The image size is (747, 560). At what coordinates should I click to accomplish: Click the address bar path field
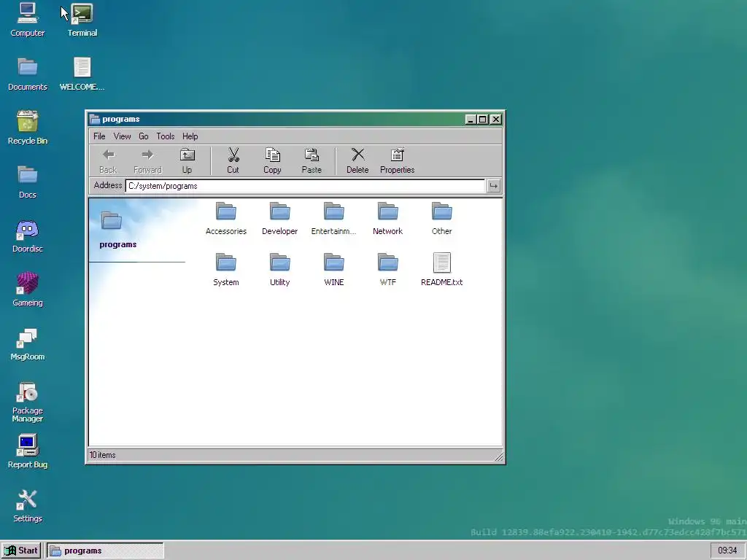[305, 186]
